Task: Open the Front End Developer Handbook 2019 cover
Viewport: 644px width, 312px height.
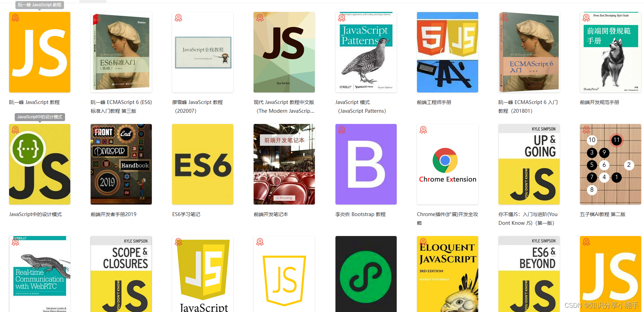Action: coord(121,164)
